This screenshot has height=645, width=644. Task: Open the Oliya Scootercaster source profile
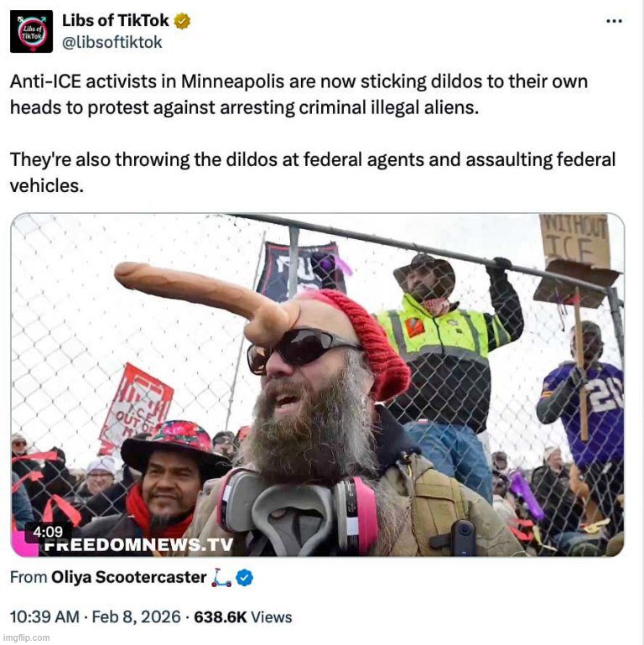tap(129, 577)
